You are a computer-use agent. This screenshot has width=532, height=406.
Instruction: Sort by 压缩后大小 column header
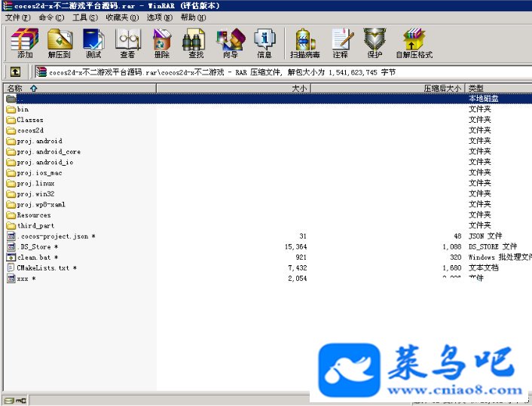point(388,88)
